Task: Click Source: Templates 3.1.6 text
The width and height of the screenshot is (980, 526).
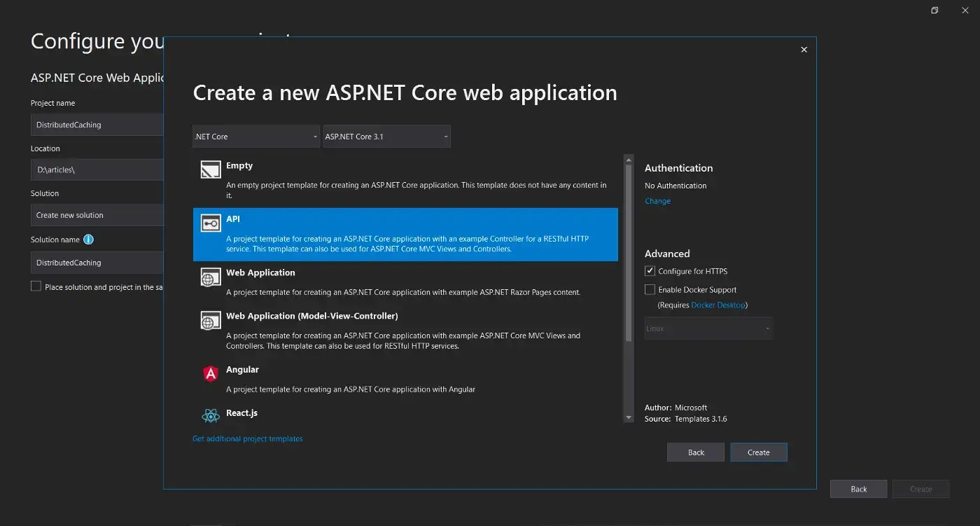Action: (686, 419)
